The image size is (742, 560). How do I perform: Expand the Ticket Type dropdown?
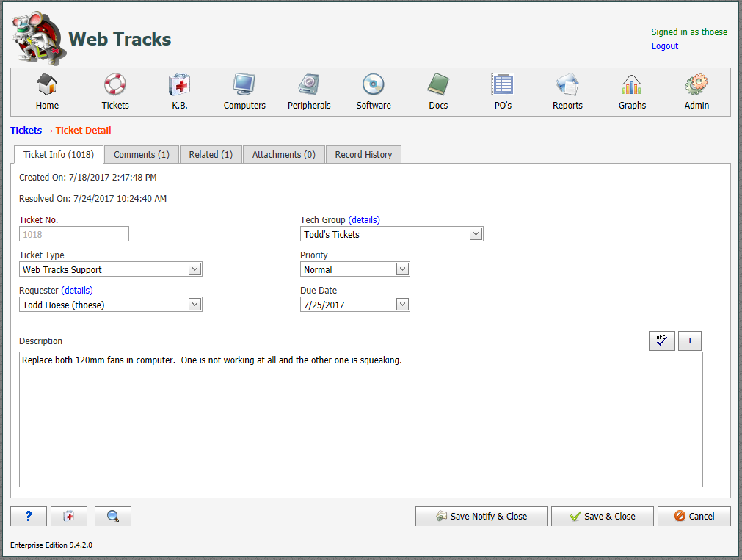pyautogui.click(x=194, y=269)
